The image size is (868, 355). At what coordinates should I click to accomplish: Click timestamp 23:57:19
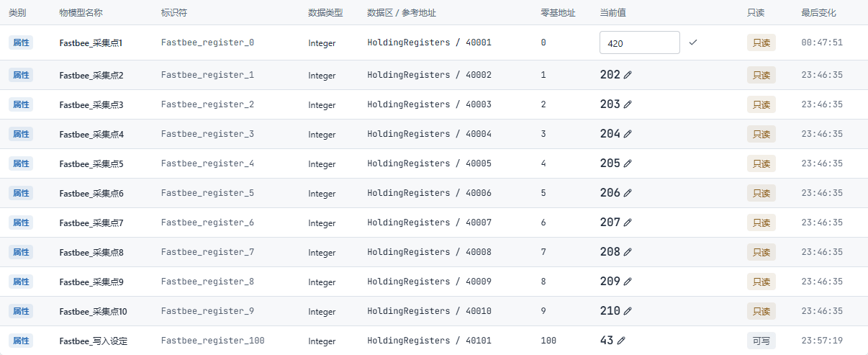[x=822, y=341]
